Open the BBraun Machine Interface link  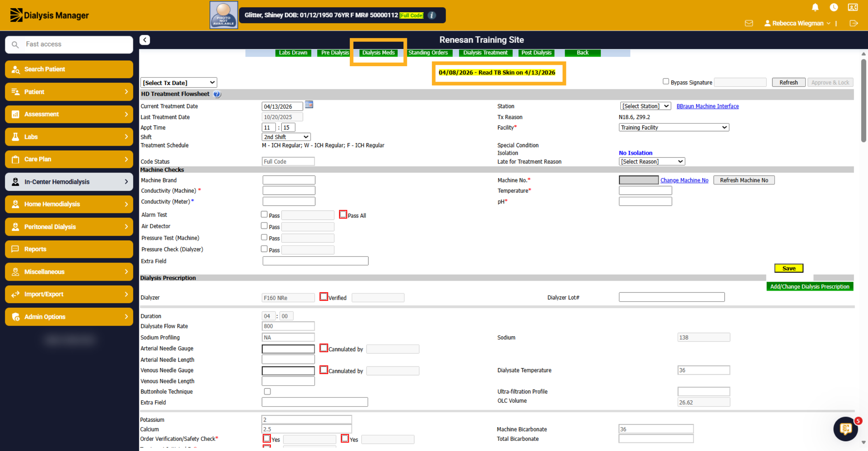pos(707,106)
